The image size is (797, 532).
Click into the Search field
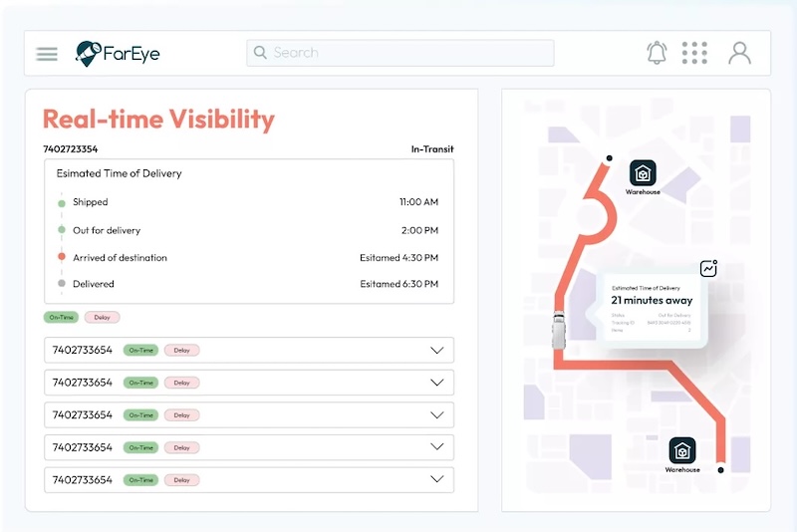pyautogui.click(x=400, y=53)
